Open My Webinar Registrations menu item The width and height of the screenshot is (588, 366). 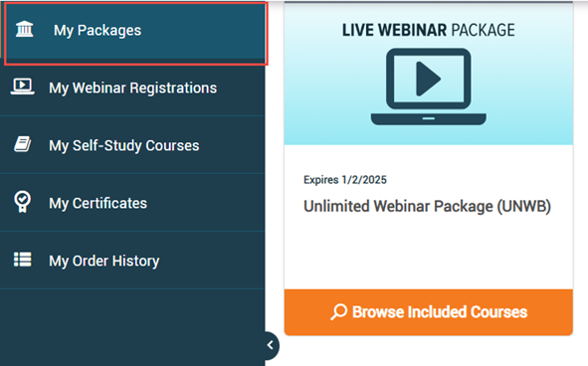tap(132, 87)
